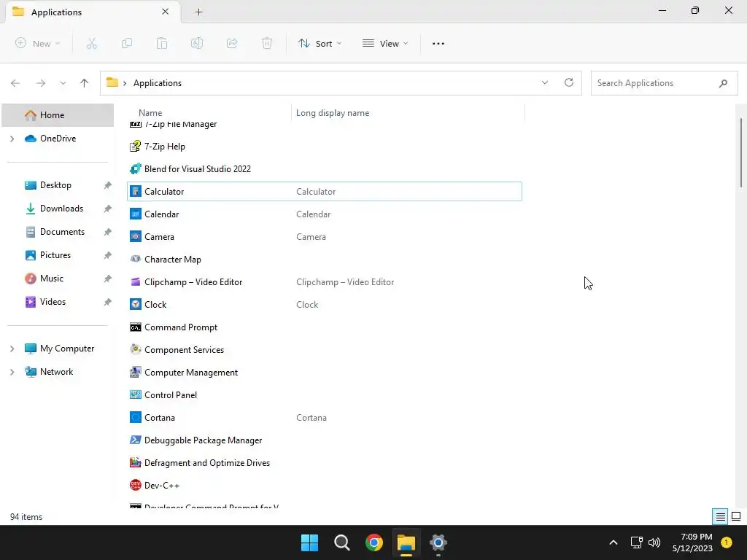Go up one folder level arrow
The height and width of the screenshot is (560, 747).
(x=85, y=83)
